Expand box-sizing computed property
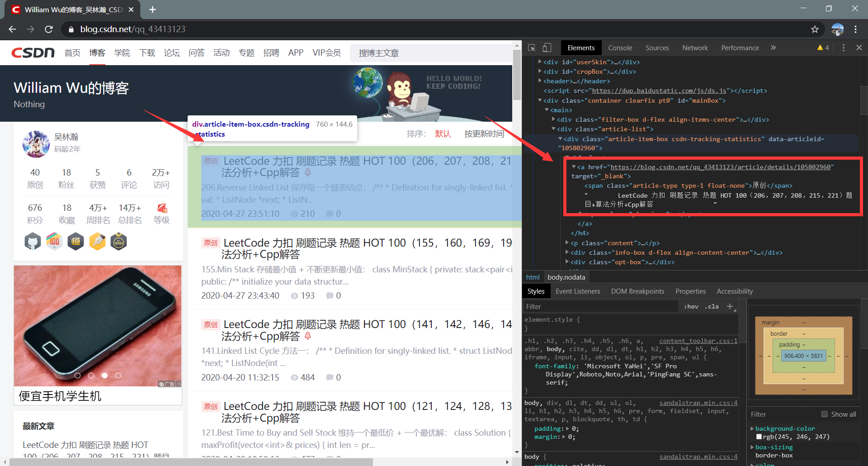This screenshot has width=868, height=466. [752, 447]
